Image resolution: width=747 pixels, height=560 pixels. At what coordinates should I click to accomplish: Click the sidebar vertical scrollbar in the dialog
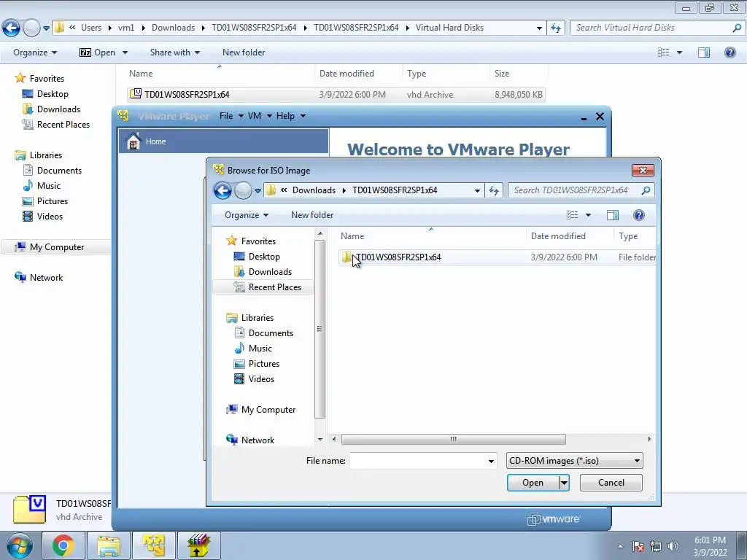pos(320,329)
